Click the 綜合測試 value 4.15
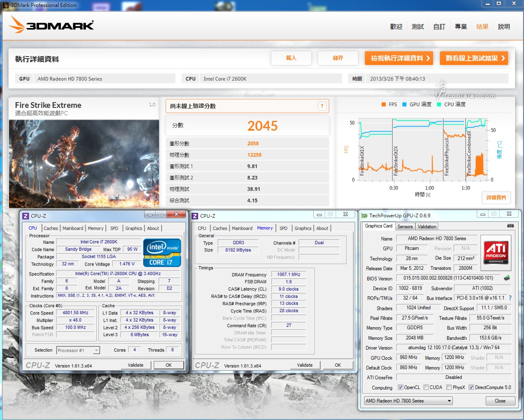This screenshot has height=420, width=524. coord(253,201)
